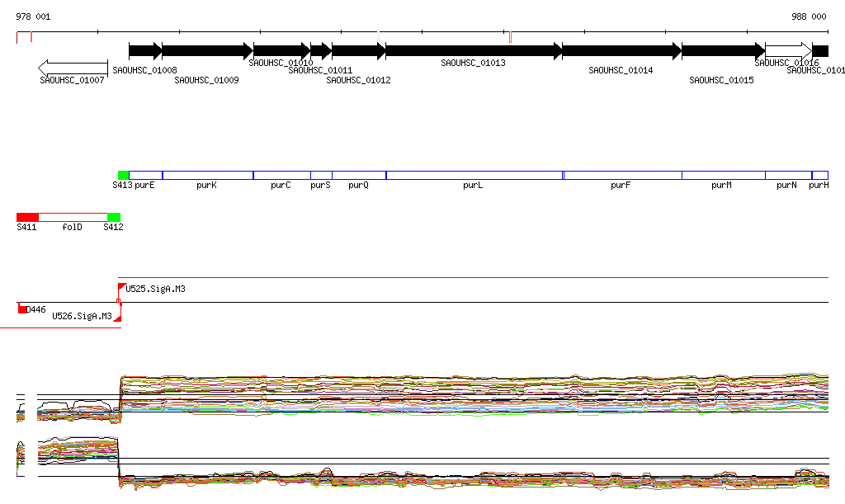845x504 pixels.
Task: Click the SAOUHSC_01014 gene arrow
Action: [x=621, y=51]
